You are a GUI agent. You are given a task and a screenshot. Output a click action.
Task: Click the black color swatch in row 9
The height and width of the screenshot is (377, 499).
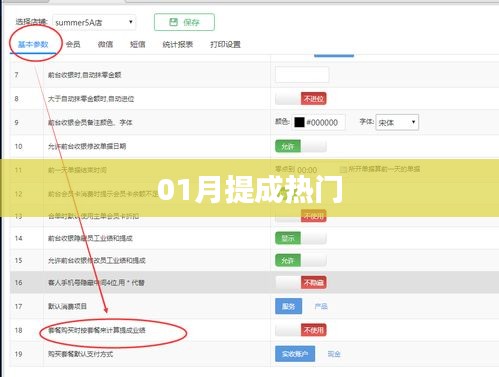(x=299, y=122)
